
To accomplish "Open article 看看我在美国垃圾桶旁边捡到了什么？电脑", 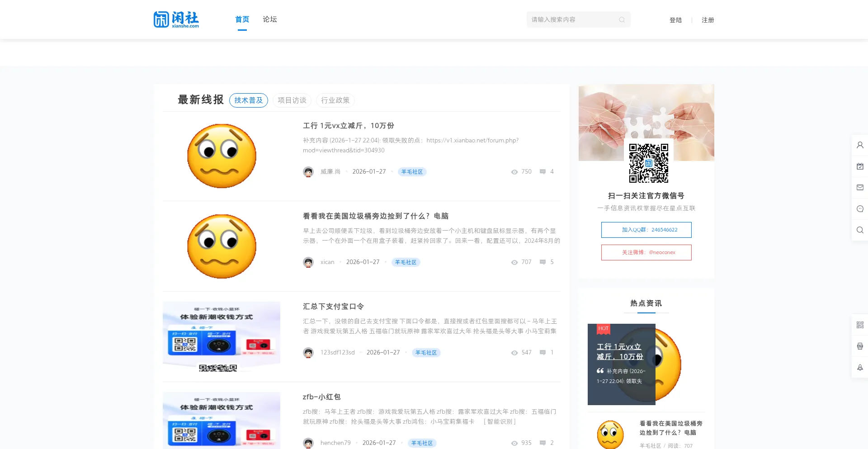I will point(376,216).
